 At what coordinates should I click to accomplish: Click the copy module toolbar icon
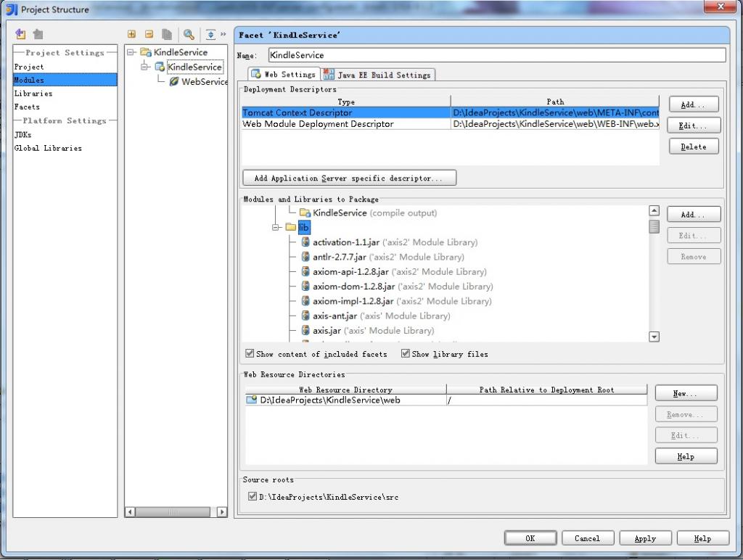coord(166,34)
